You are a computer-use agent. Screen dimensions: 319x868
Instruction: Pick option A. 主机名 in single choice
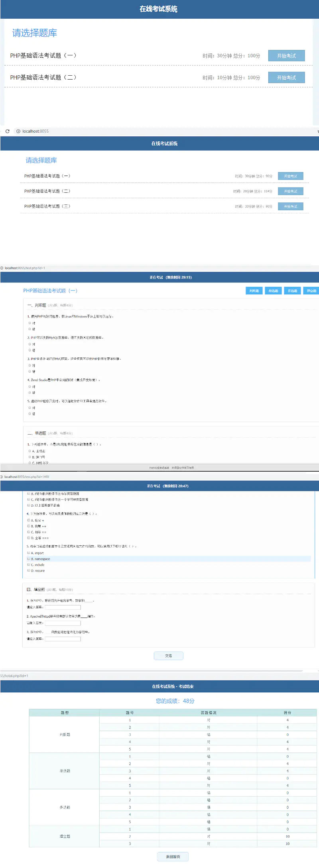click(30, 451)
